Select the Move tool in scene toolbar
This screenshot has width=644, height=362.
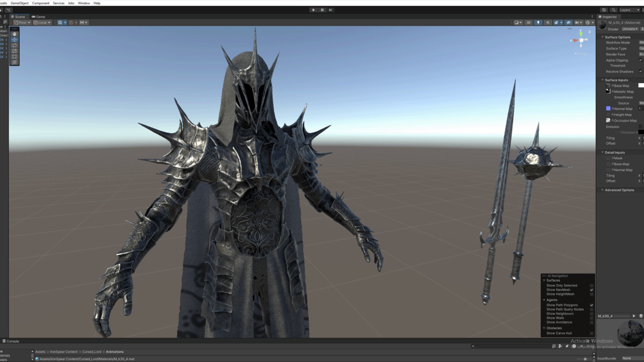pos(14,40)
